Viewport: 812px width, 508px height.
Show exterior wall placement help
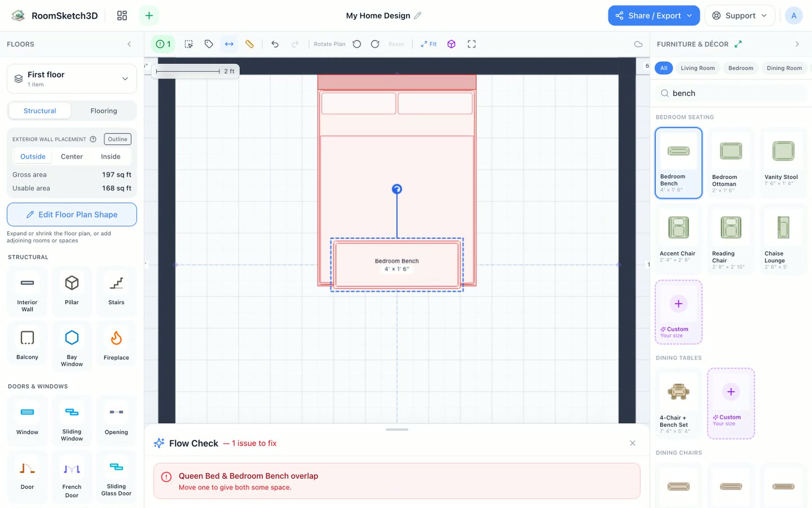[93, 139]
